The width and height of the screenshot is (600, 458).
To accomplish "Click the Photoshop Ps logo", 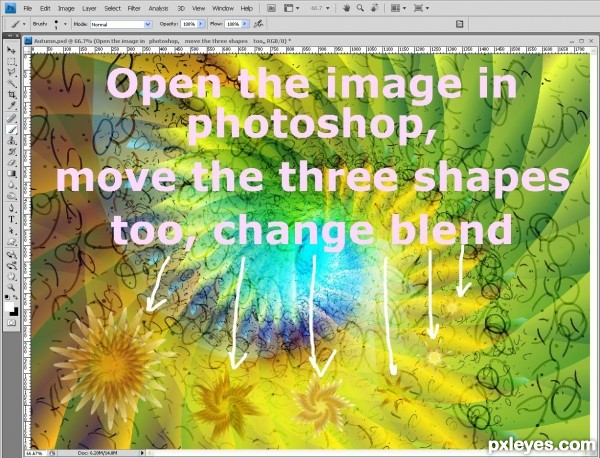I will [x=10, y=8].
